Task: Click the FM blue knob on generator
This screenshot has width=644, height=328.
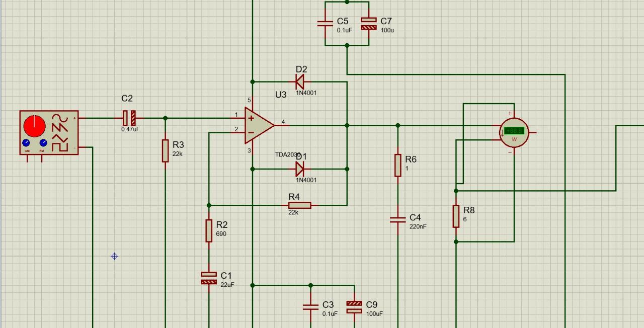Action: click(x=43, y=144)
